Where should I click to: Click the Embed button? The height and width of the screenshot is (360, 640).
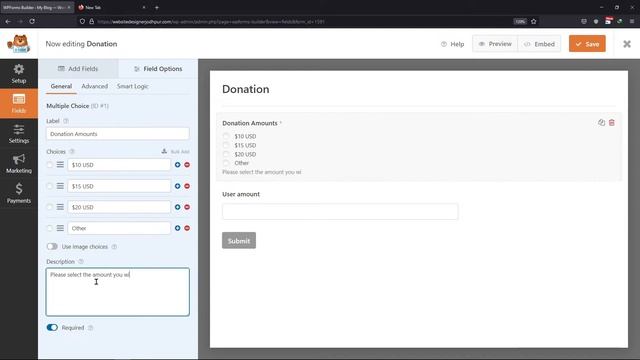tap(539, 44)
